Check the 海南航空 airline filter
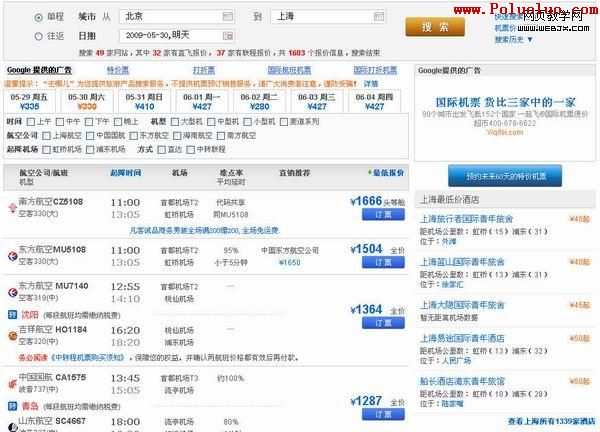Viewport: 600px width, 432px height. point(177,136)
